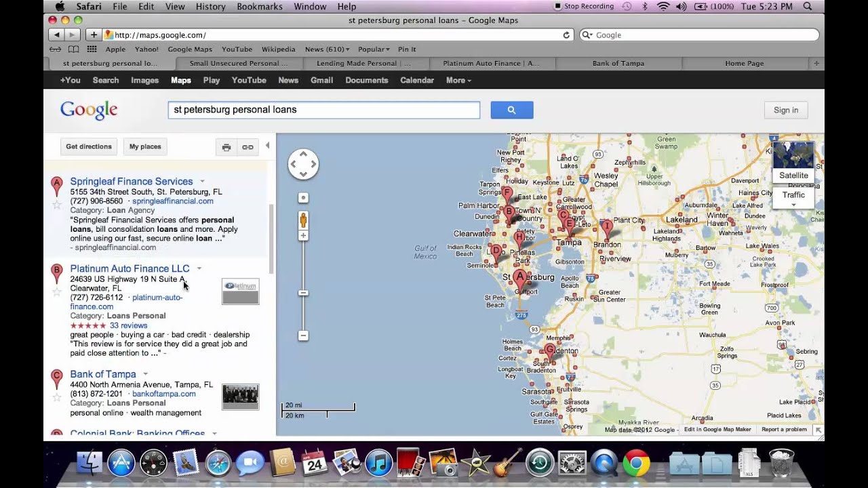Click the Google Maps search input field
The image size is (868, 488).
click(x=324, y=110)
